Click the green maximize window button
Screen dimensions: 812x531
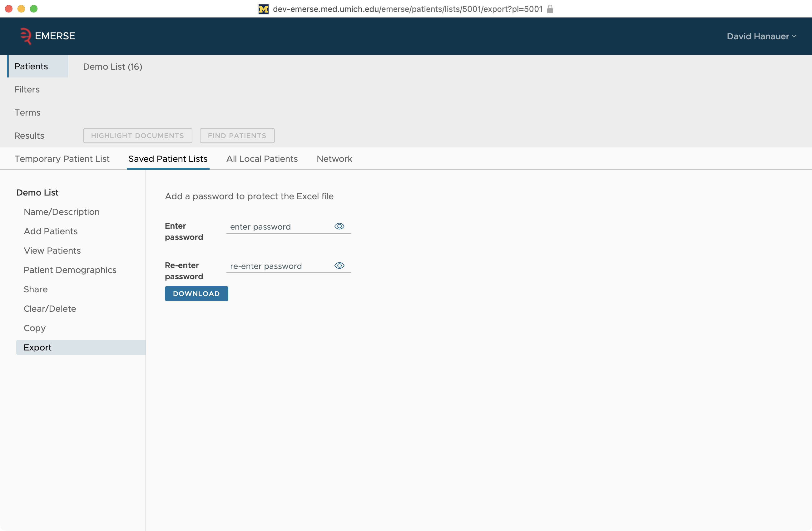(33, 8)
